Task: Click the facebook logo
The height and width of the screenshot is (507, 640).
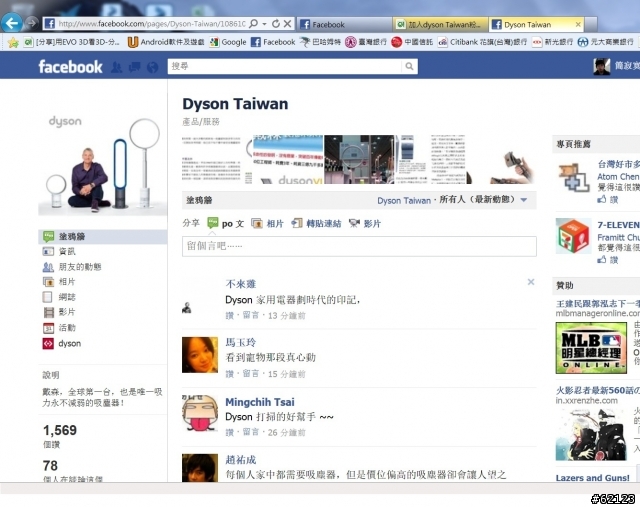Action: [71, 67]
